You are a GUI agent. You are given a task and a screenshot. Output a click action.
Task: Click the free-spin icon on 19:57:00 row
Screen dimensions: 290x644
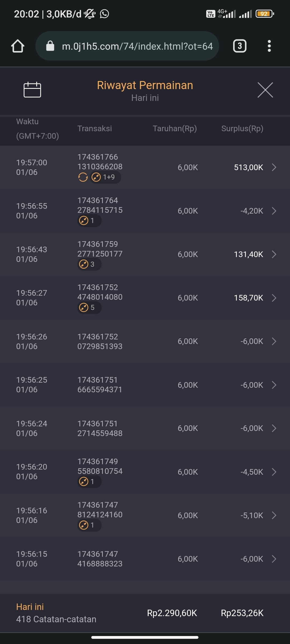click(x=83, y=177)
